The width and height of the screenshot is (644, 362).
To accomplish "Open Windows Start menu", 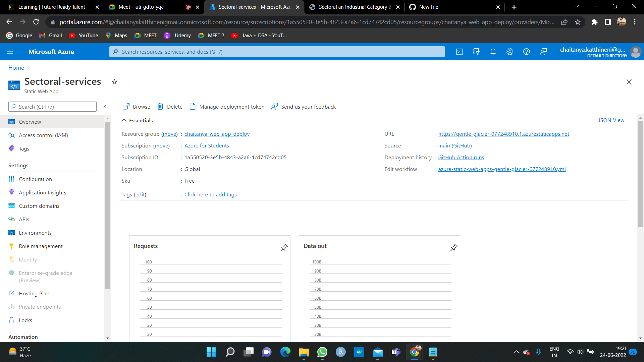I will (211, 352).
